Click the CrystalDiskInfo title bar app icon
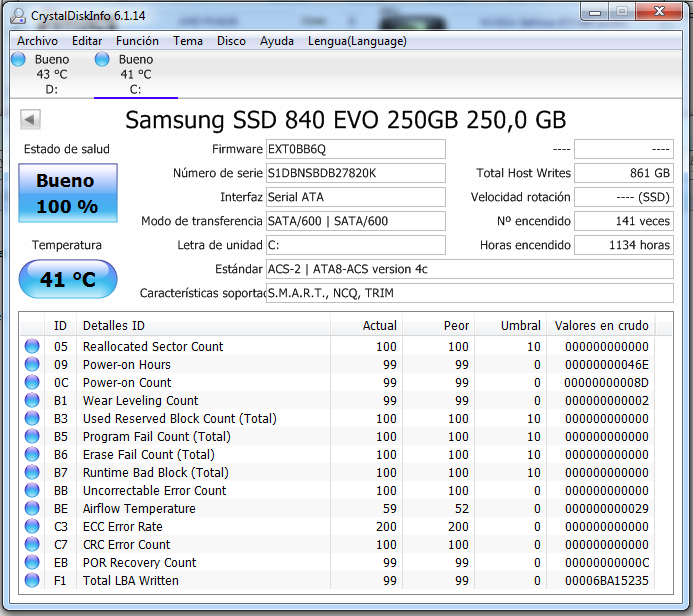The image size is (693, 616). (x=18, y=16)
